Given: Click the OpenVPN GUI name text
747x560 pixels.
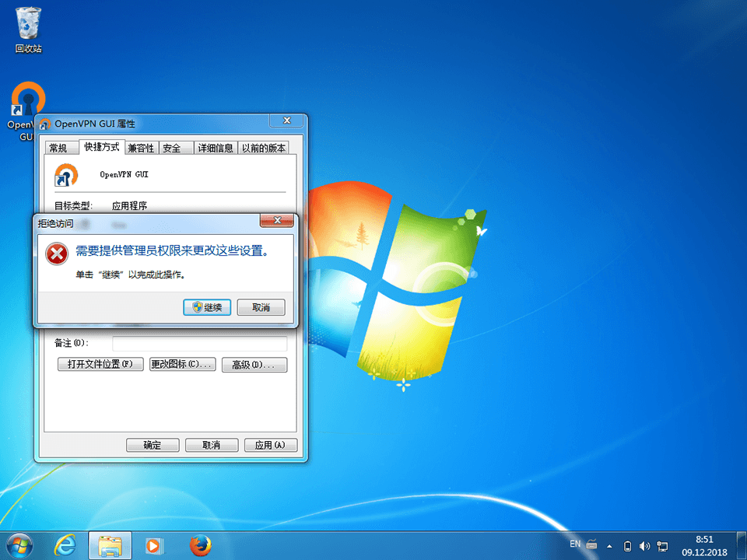Looking at the screenshot, I should click(x=124, y=174).
